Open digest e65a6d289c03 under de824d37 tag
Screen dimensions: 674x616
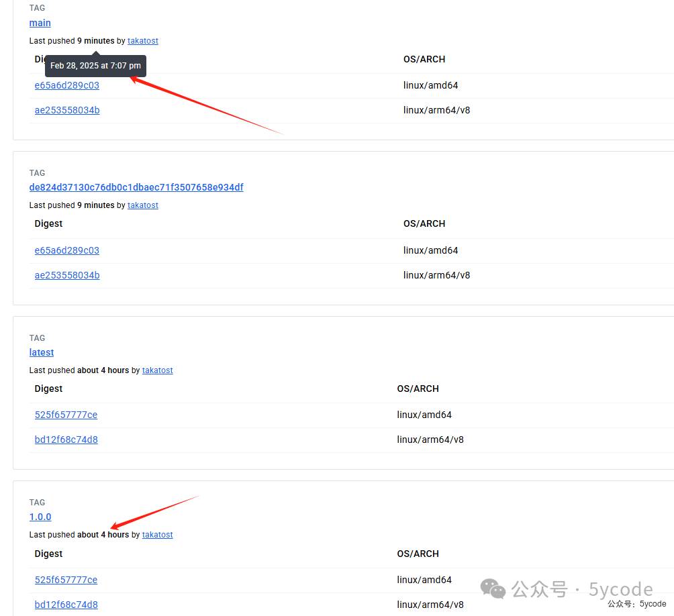67,250
